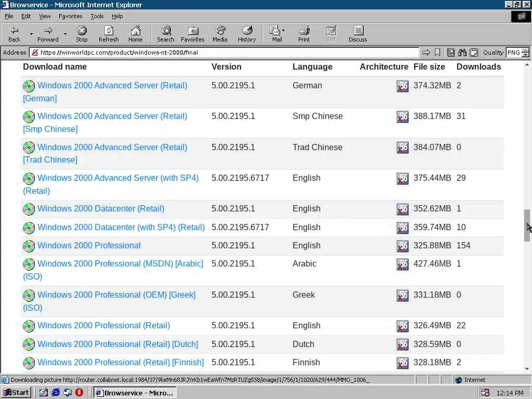Image resolution: width=532 pixels, height=399 pixels.
Task: Click the tray icon beside the clock
Action: [x=485, y=393]
